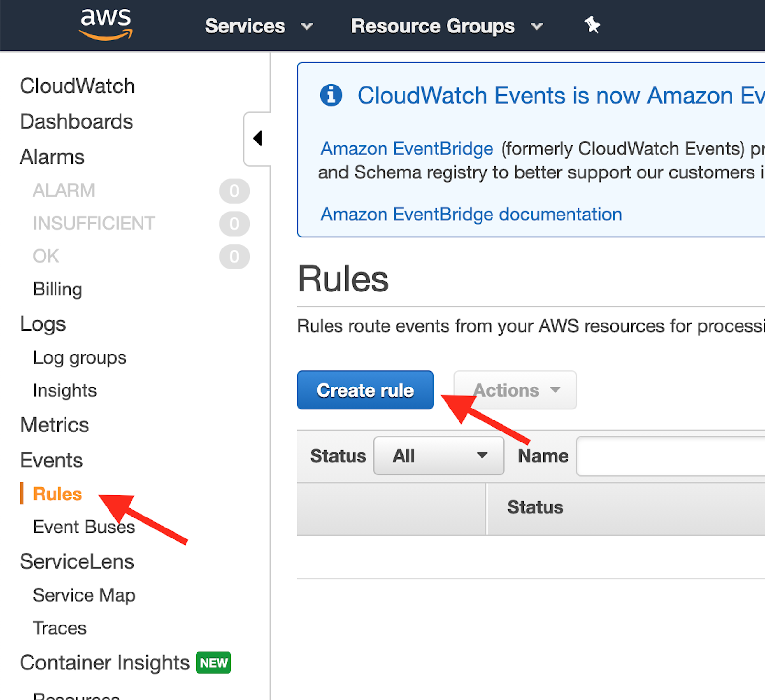Click the pushpin favorites icon

point(592,25)
